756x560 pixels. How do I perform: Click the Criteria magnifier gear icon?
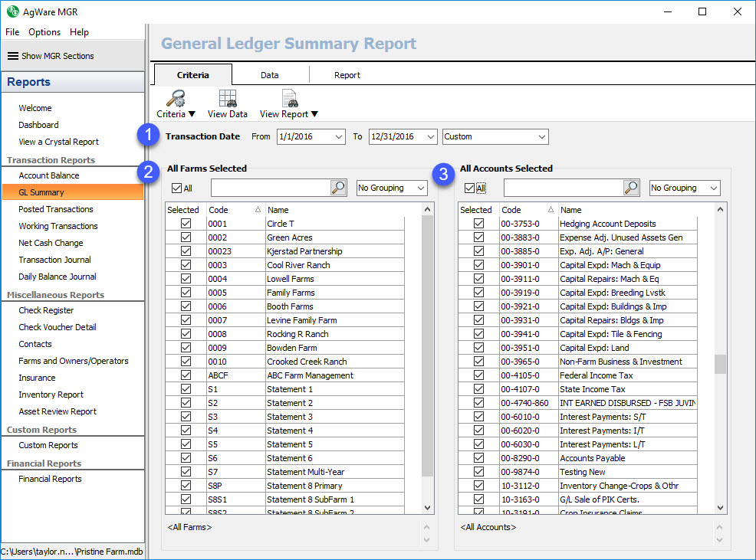(176, 98)
